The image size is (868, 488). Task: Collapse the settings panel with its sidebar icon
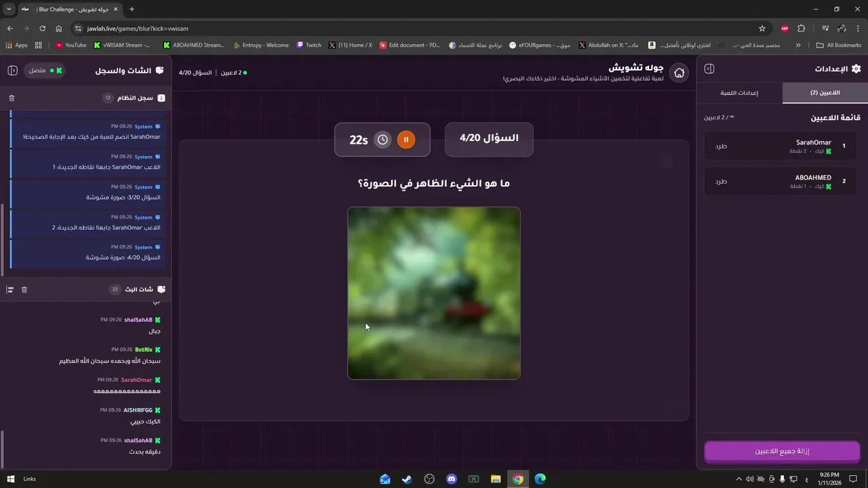pos(709,69)
